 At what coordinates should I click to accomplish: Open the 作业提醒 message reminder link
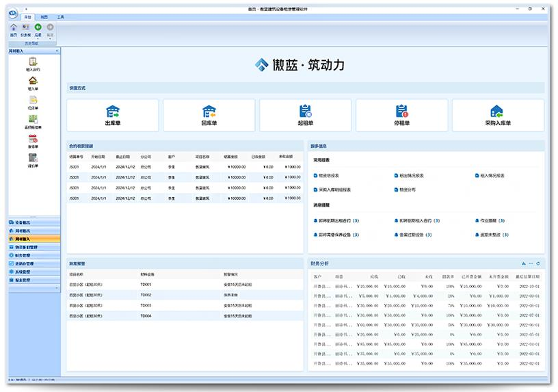coord(492,221)
